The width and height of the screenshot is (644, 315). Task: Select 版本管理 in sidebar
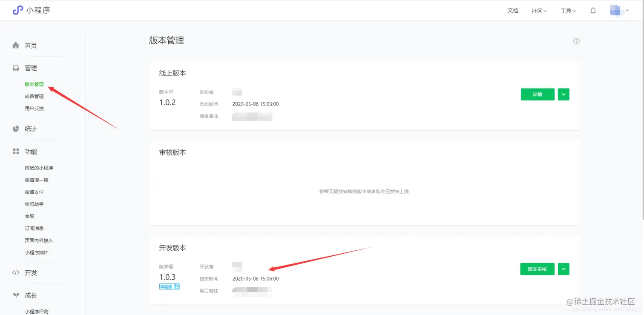[34, 84]
